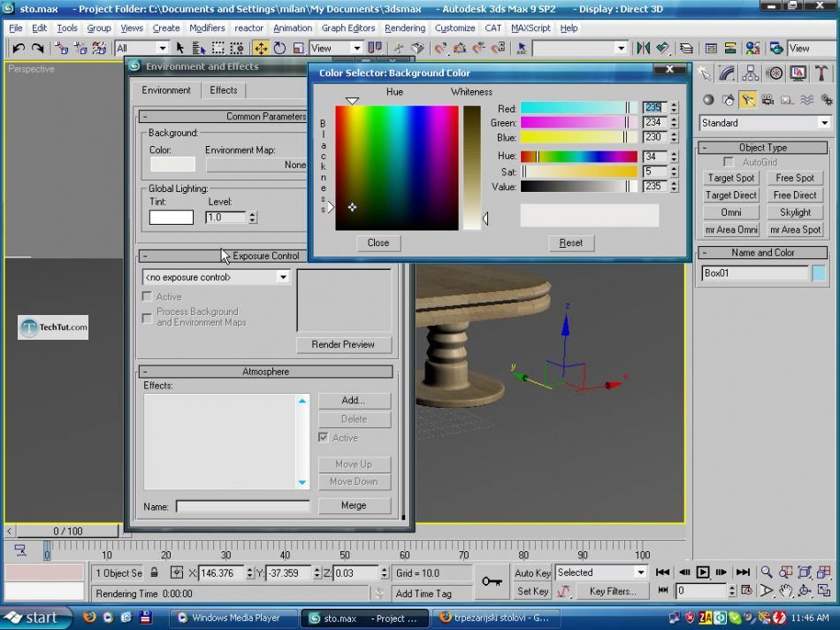This screenshot has height=630, width=840.
Task: Collapse the Atmosphere rollout header
Action: (266, 372)
